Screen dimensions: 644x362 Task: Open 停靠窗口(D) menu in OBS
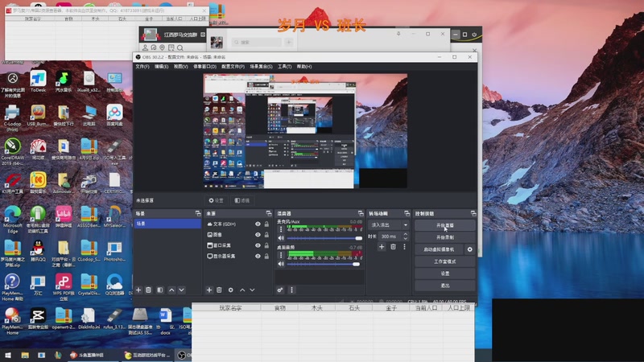(x=204, y=67)
